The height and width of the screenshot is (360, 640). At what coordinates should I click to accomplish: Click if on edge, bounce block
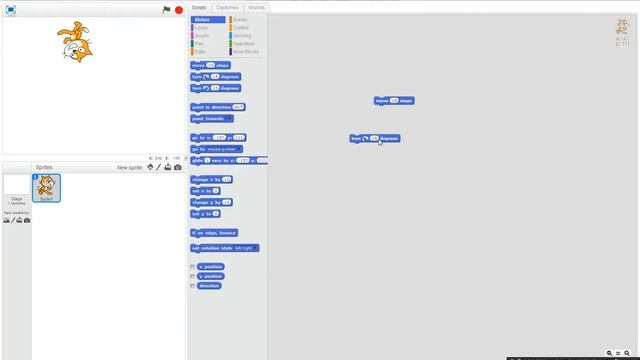214,233
